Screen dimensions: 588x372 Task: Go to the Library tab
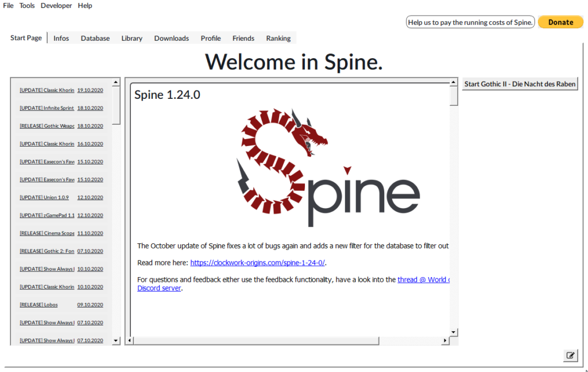132,39
